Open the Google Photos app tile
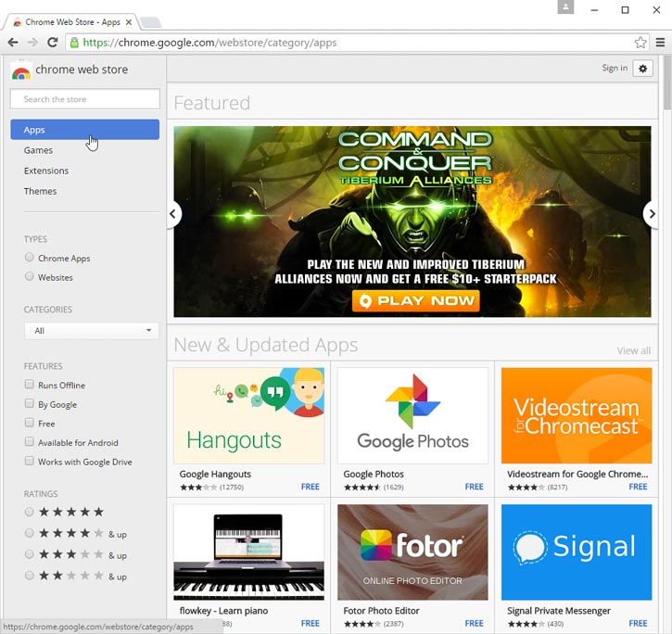 (x=412, y=415)
